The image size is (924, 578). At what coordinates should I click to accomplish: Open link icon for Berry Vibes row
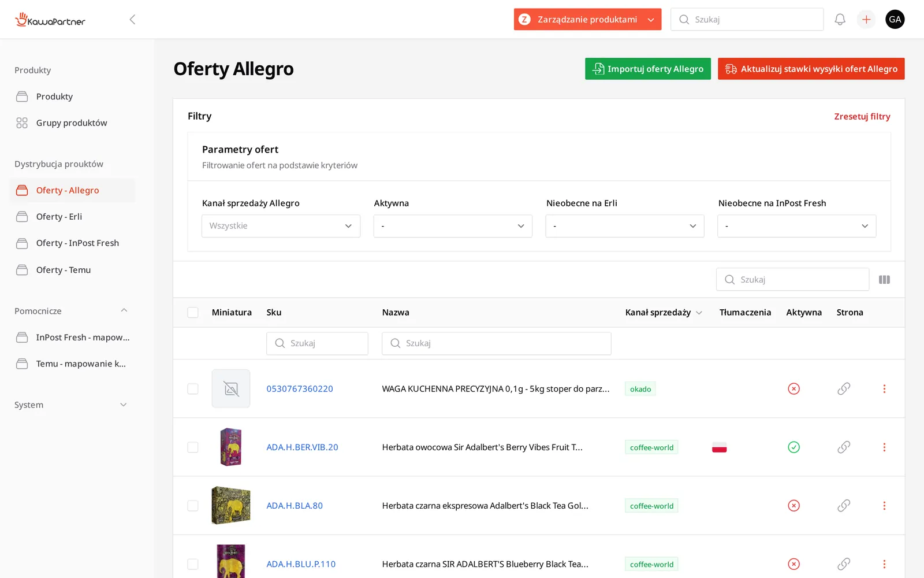coord(844,447)
